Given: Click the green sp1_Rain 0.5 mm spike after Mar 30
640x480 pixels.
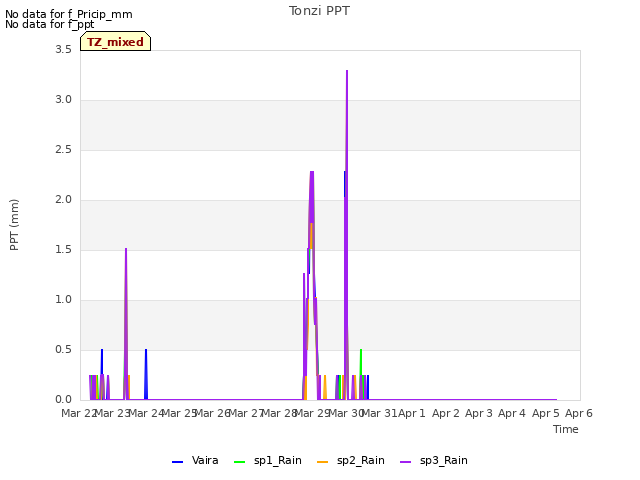Looking at the screenshot, I should click(361, 350).
